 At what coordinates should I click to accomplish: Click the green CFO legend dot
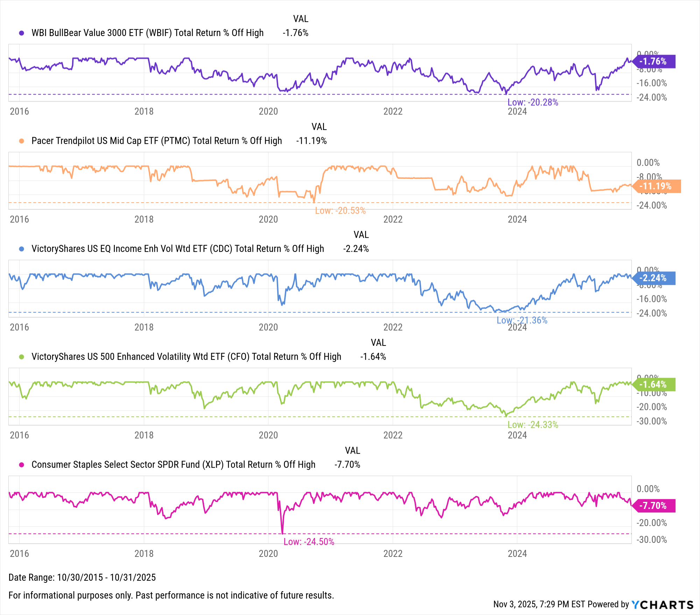[22, 357]
